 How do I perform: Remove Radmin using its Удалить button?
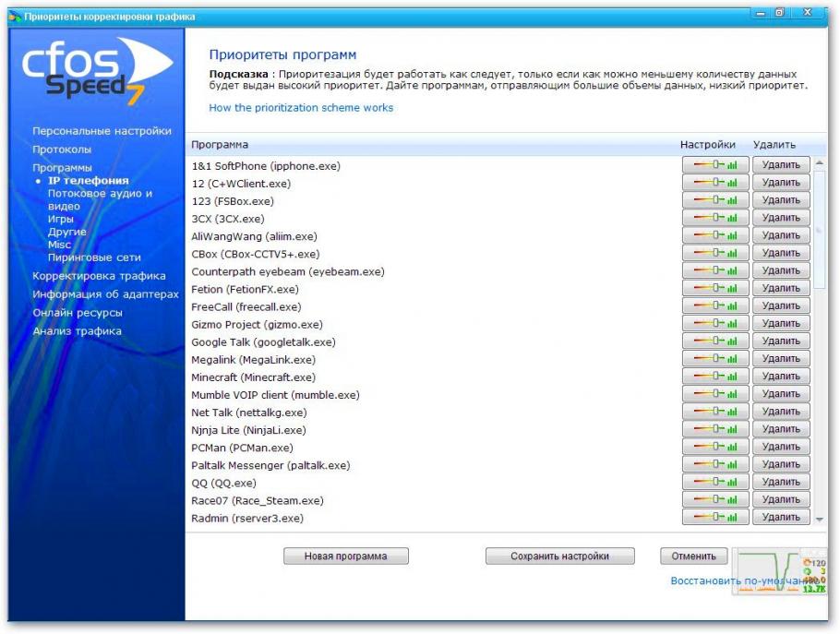tap(781, 518)
